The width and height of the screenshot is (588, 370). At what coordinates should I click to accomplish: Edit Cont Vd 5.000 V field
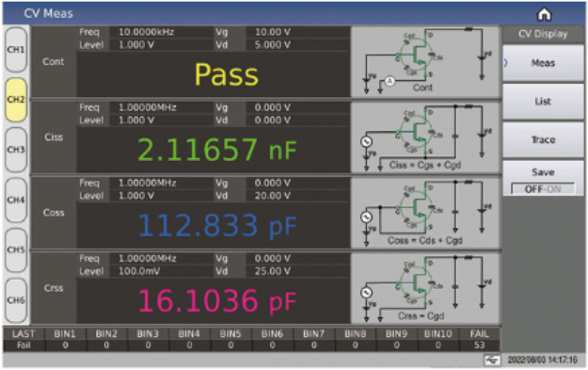coord(297,45)
